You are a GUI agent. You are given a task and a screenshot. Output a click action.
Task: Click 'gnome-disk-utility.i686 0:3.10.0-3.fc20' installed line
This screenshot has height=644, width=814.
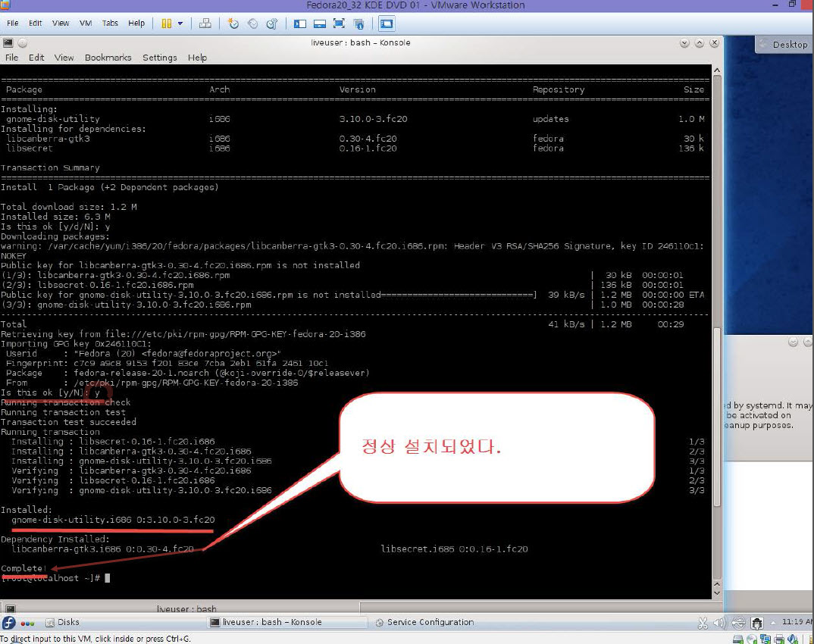coord(113,520)
